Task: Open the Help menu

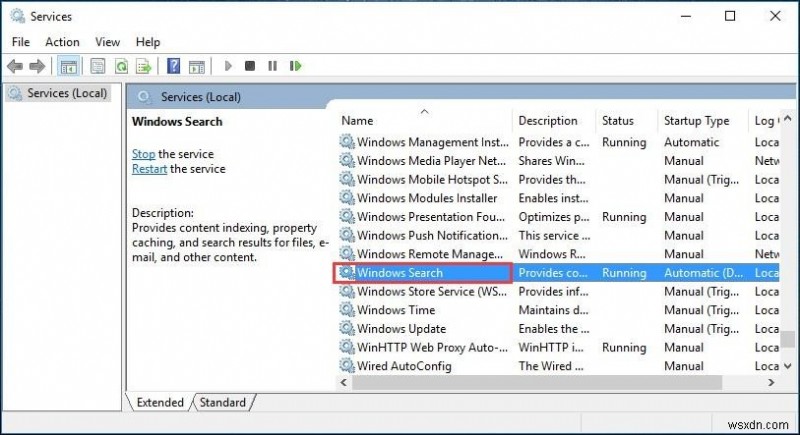Action: tap(148, 42)
